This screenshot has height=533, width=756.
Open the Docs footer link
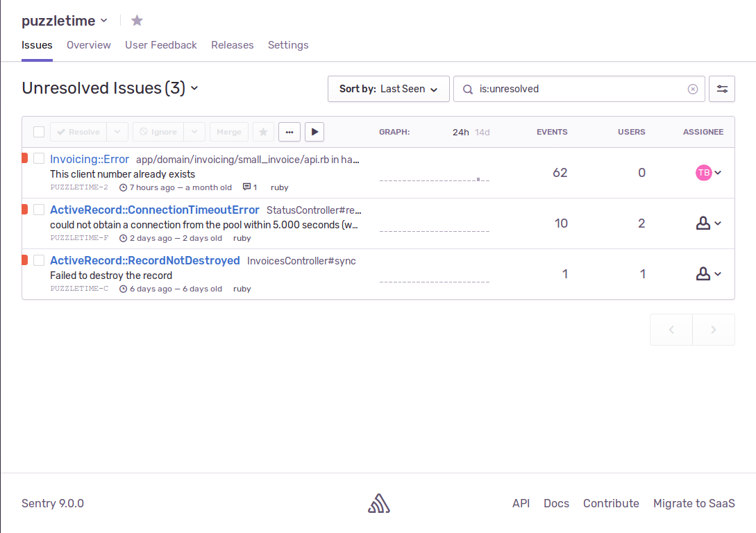point(556,503)
